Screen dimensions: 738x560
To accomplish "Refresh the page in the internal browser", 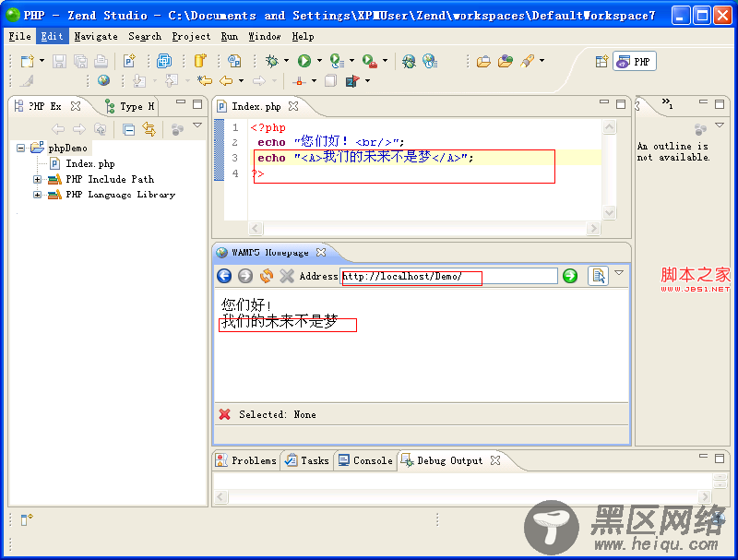I will 267,276.
